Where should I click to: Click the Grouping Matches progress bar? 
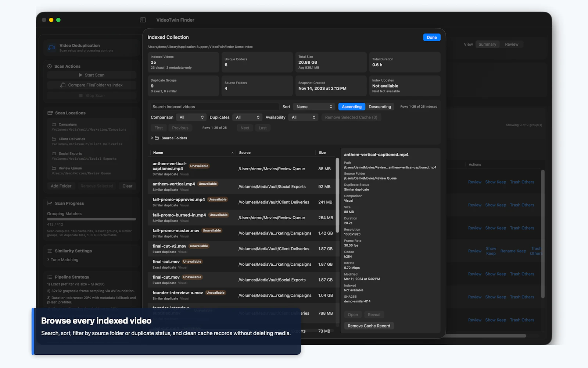92,219
